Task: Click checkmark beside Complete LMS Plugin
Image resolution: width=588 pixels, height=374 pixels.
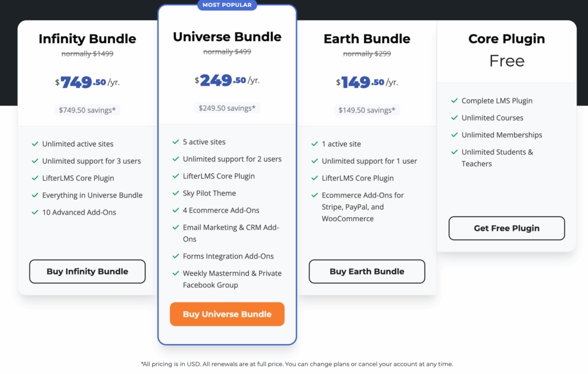Action: pos(454,101)
